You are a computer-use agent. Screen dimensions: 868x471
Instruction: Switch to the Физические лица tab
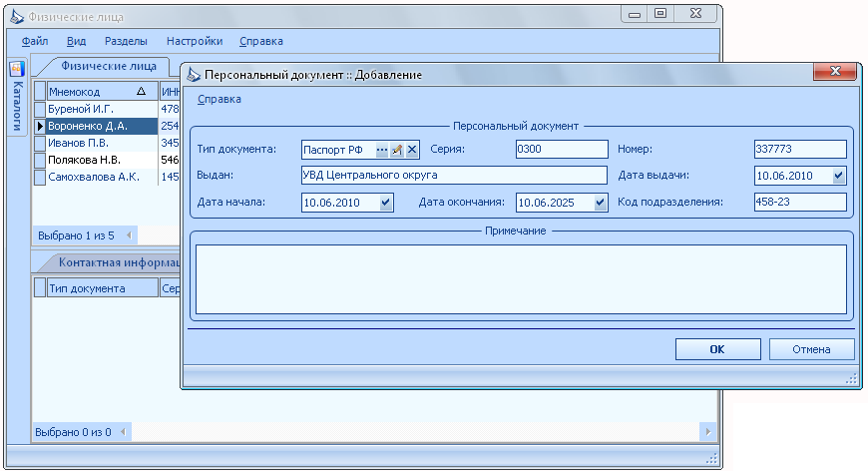coord(109,66)
